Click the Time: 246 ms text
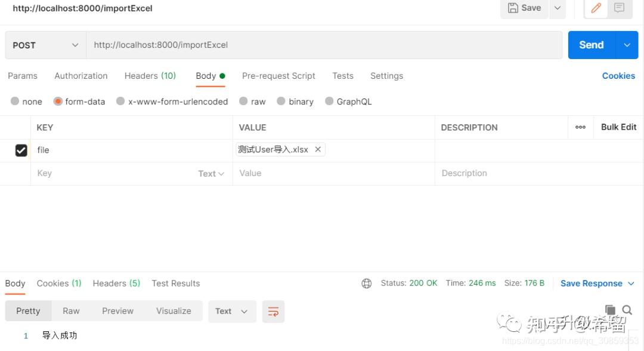The height and width of the screenshot is (351, 644). pyautogui.click(x=470, y=283)
